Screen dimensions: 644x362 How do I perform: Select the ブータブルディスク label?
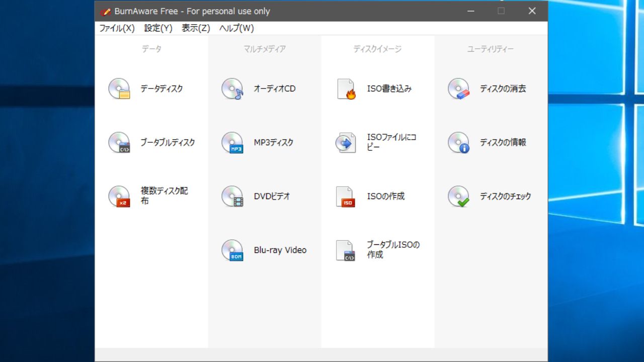[x=168, y=142]
